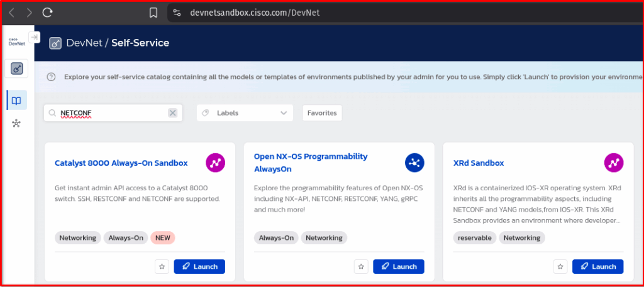
Task: Favorite the Catalyst 8000 sandbox with its star
Action: click(x=162, y=266)
